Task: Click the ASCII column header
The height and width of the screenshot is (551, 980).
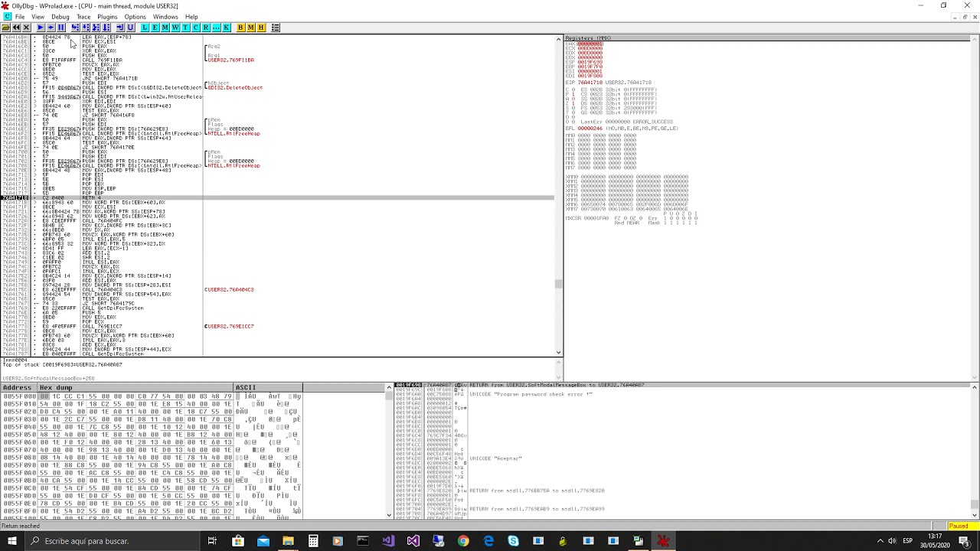Action: [268, 388]
